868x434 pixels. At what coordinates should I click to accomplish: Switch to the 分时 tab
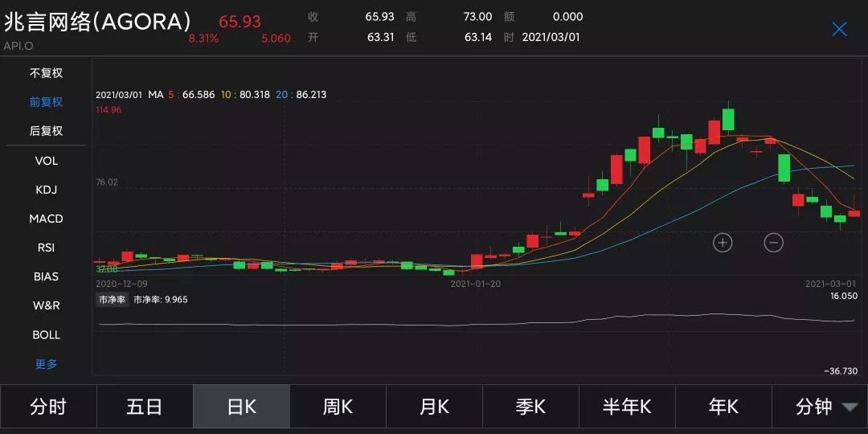48,407
